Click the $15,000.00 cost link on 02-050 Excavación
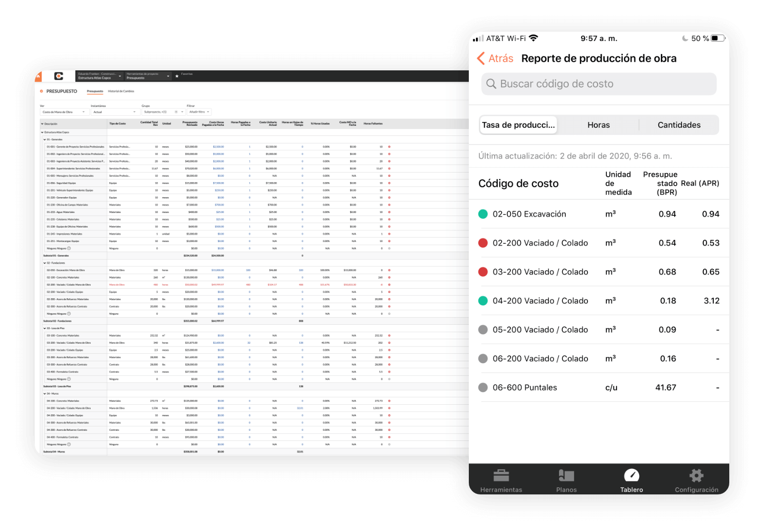764x532 pixels. pyautogui.click(x=218, y=270)
